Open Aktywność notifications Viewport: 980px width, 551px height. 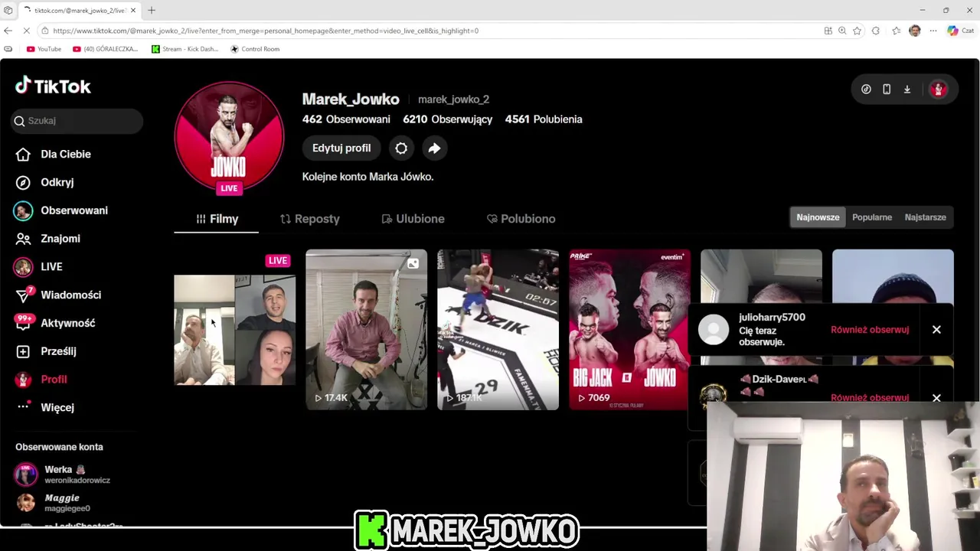point(55,323)
